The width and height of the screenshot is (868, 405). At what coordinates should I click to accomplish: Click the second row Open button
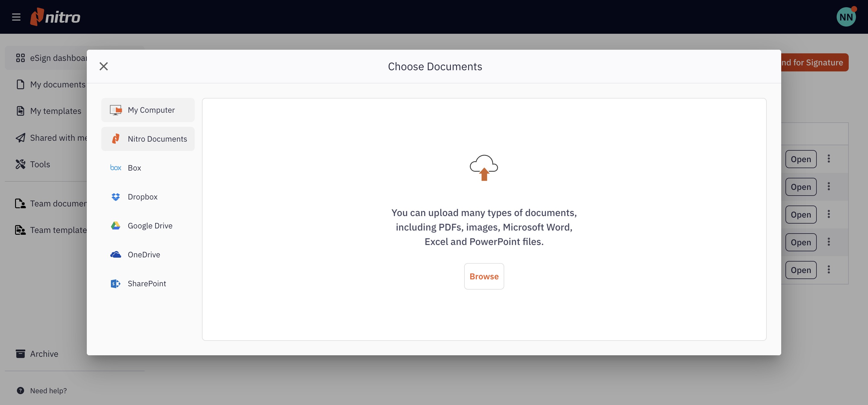(800, 187)
